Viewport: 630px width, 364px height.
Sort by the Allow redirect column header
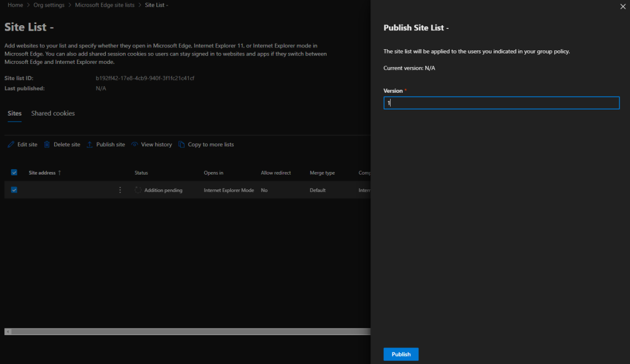point(276,173)
